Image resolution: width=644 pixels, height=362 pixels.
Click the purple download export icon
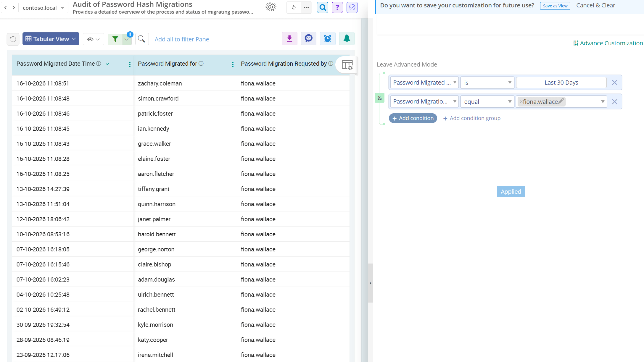(x=289, y=38)
